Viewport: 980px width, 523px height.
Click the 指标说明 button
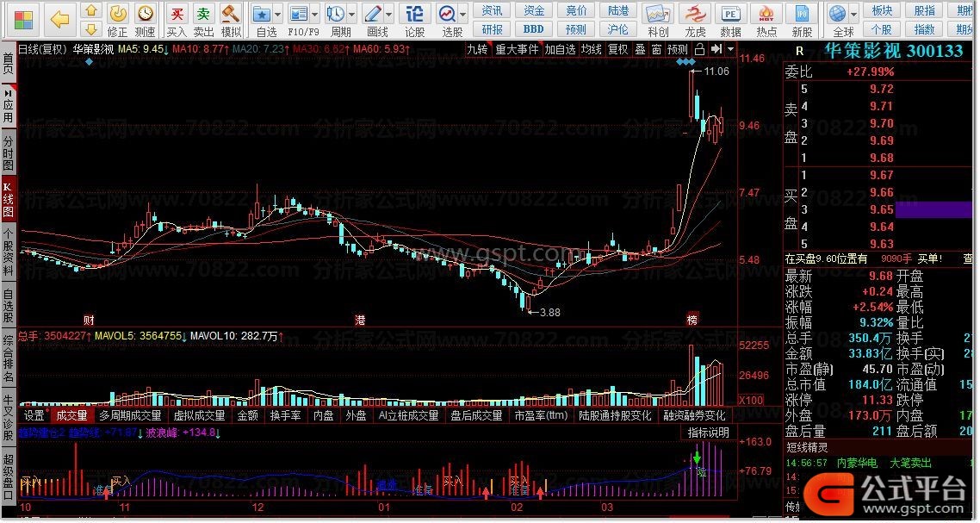(708, 433)
